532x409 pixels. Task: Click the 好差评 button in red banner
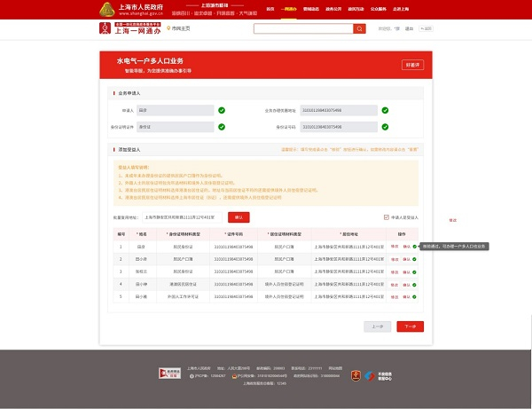pos(412,65)
